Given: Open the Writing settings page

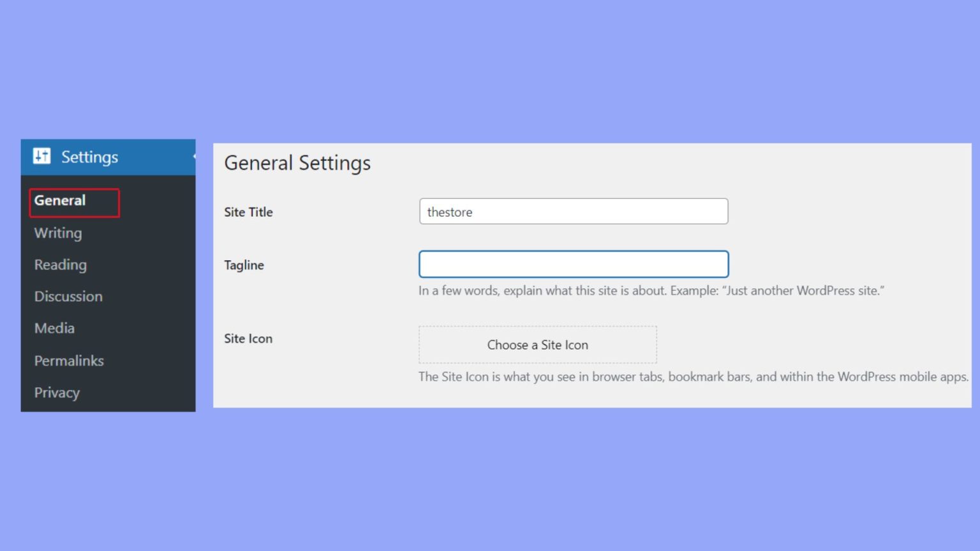Looking at the screenshot, I should (57, 233).
